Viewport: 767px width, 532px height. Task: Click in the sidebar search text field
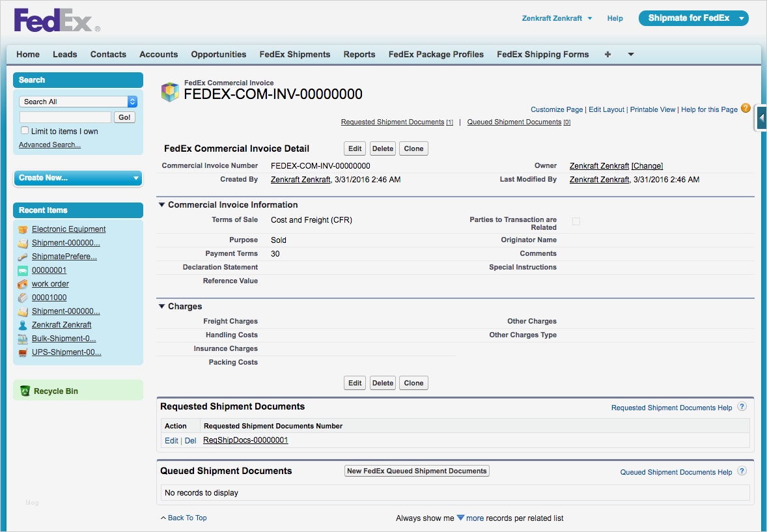[x=65, y=117]
